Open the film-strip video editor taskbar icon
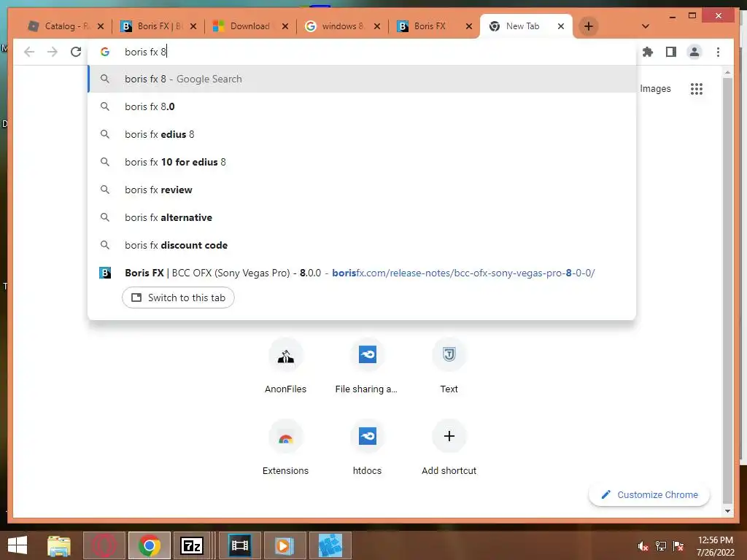Viewport: 747px width, 560px height. pos(239,545)
